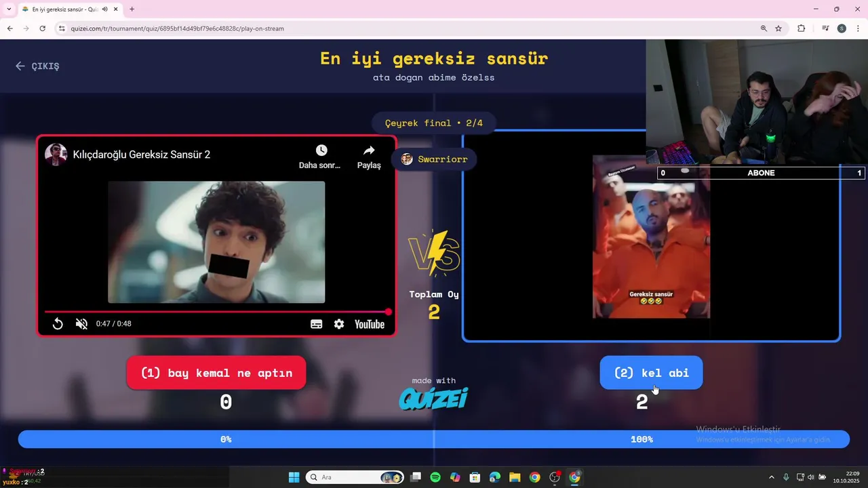Click the battery tray icon
Screen dimensions: 868x488
point(822,477)
